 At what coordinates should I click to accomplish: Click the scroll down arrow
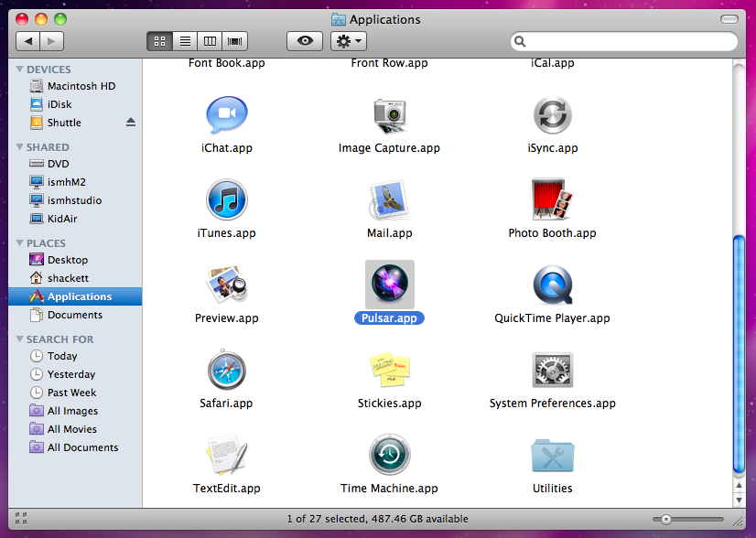point(739,500)
